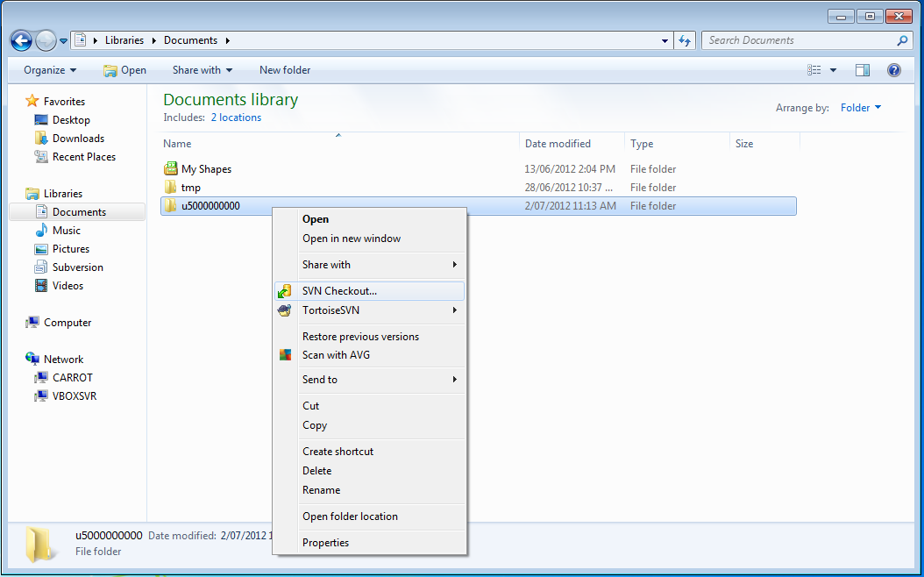Choose Restore previous versions
Screen dimensions: 924x577
(x=359, y=336)
